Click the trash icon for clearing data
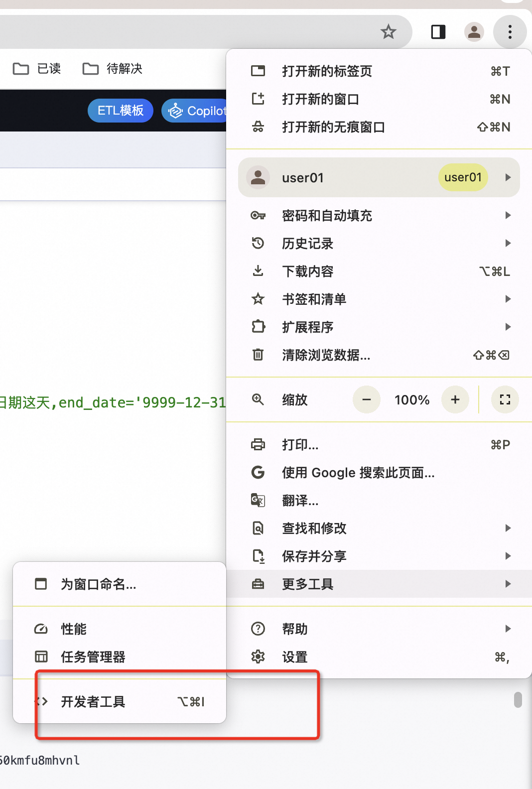Viewport: 532px width, 789px height. point(258,355)
